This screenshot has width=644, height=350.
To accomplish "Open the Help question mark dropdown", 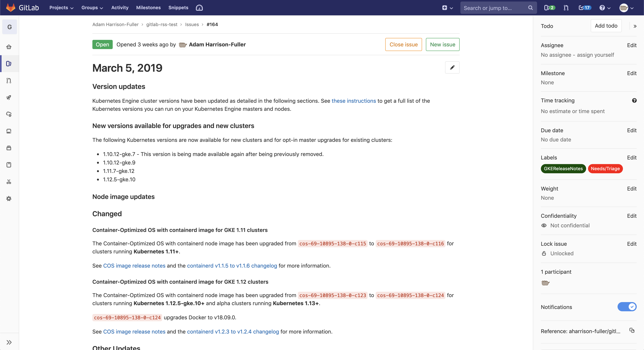I will click(x=605, y=8).
